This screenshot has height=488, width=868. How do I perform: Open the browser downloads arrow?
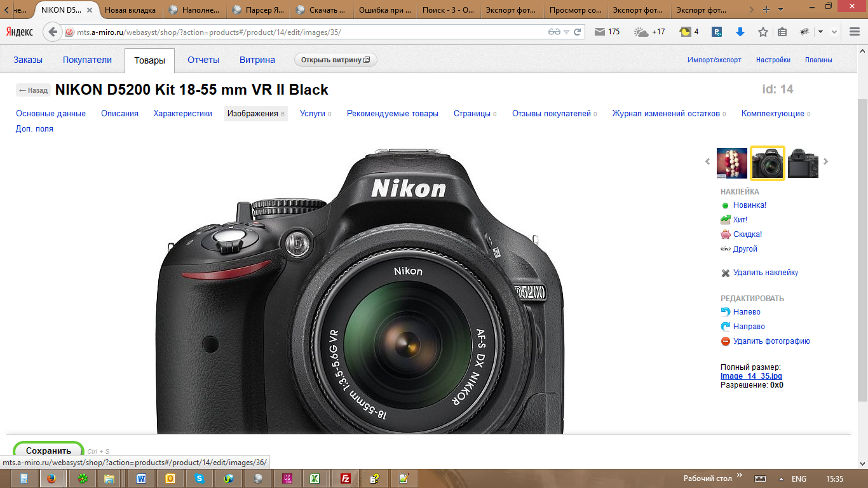point(740,32)
